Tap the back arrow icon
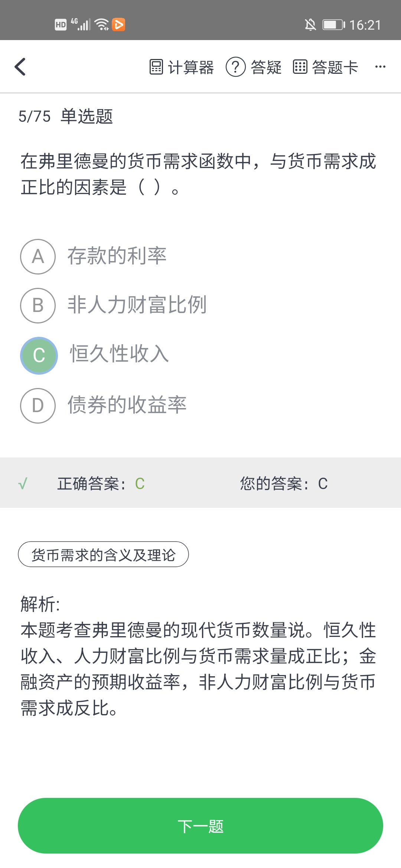Image resolution: width=401 pixels, height=868 pixels. click(20, 67)
